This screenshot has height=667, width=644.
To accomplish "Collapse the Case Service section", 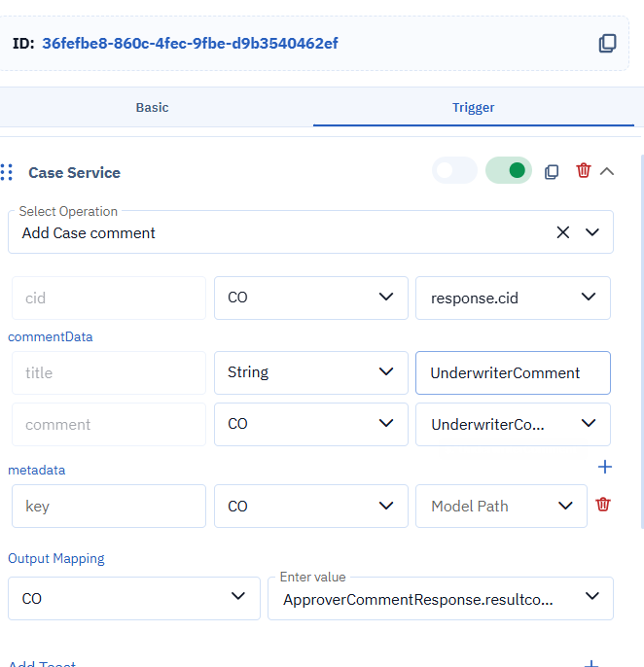I will point(607,171).
